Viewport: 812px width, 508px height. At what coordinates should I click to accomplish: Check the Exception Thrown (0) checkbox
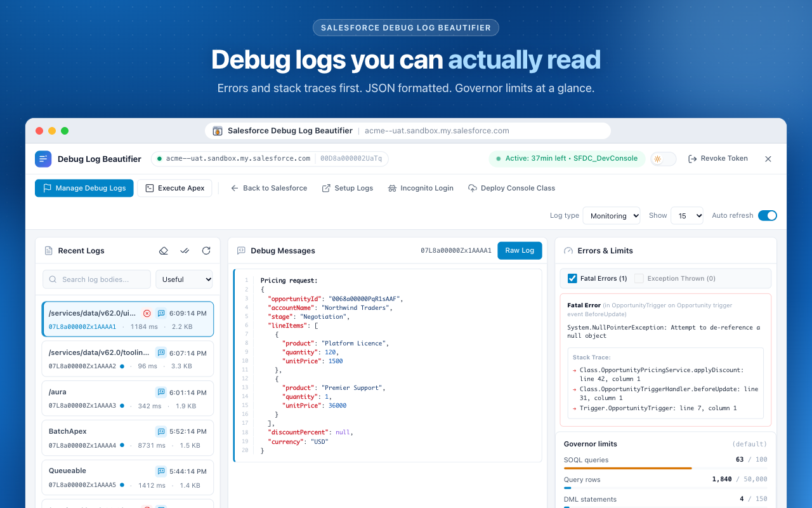(x=639, y=278)
